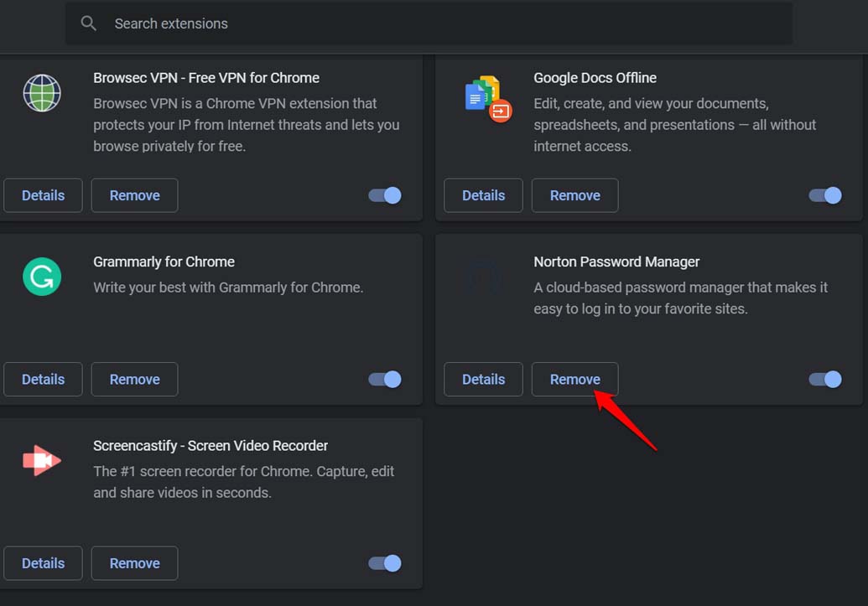Screen dimensions: 868x606
Task: Click the Screencastify arrow icon
Action: pos(41,460)
